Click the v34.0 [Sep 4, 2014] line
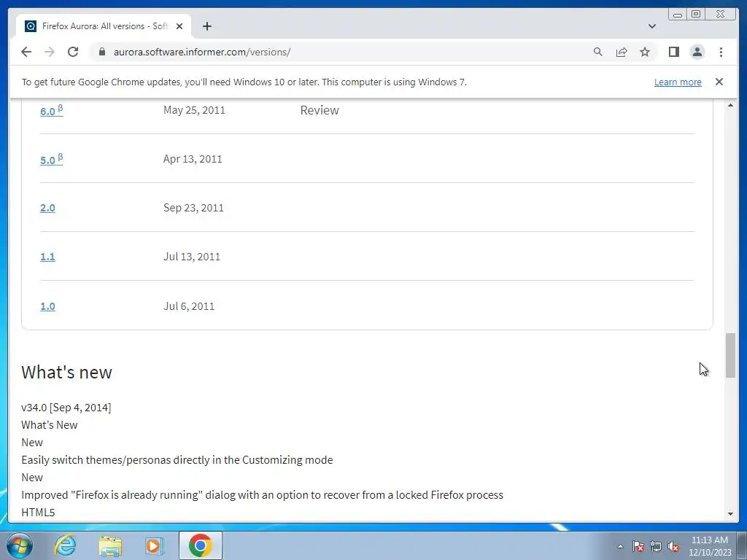Screen dimensions: 747x560 [66, 408]
